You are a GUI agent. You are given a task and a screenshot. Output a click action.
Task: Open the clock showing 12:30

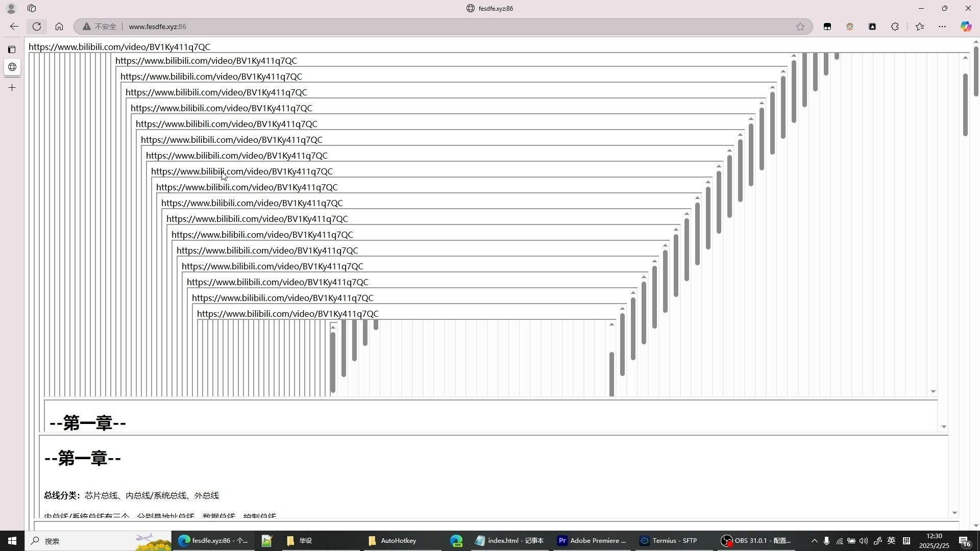coord(935,541)
